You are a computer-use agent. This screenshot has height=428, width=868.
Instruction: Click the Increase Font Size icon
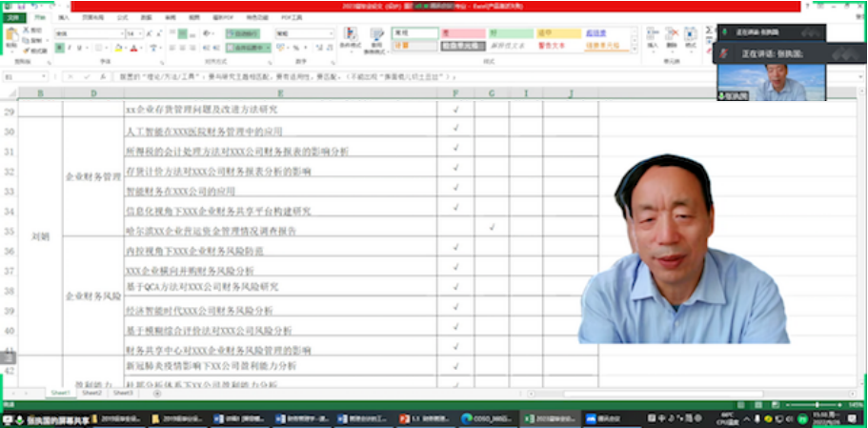[x=150, y=33]
